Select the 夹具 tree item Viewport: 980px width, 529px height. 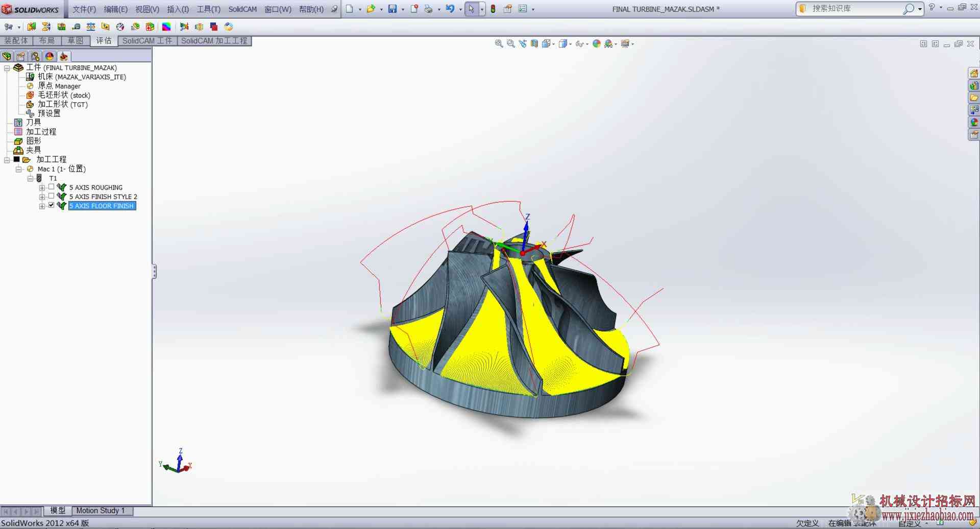pos(33,150)
